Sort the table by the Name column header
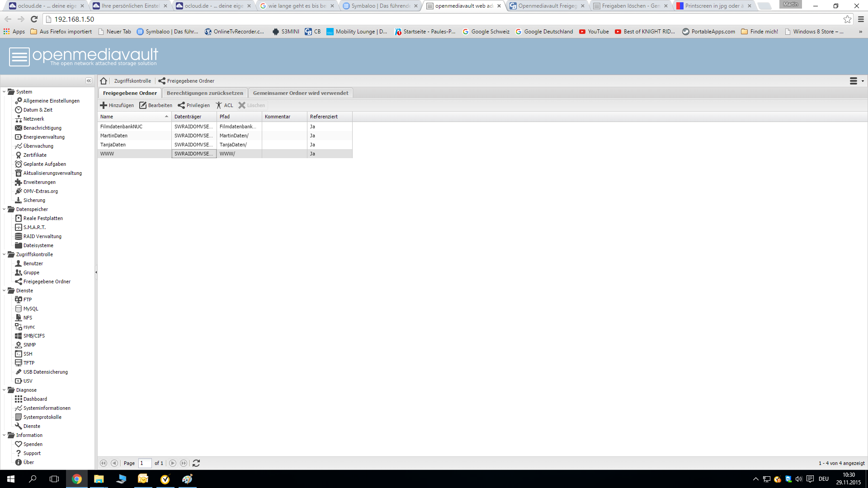This screenshot has height=488, width=868. point(131,117)
